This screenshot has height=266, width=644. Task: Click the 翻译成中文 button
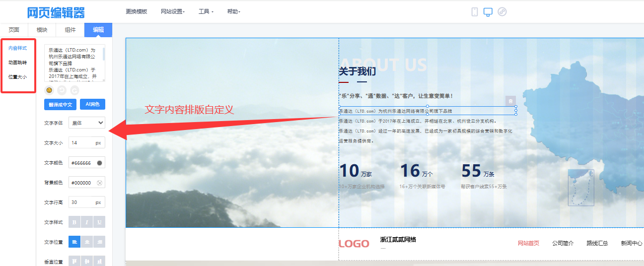[x=60, y=105]
